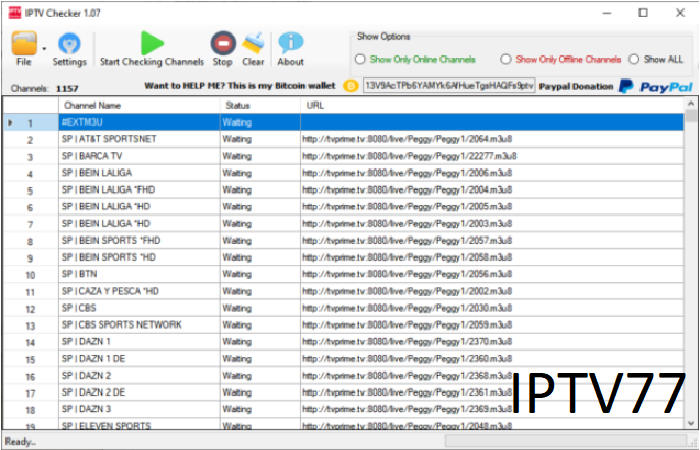
Task: Select SP | BEIN LALIGA in row 4
Action: coord(139,173)
